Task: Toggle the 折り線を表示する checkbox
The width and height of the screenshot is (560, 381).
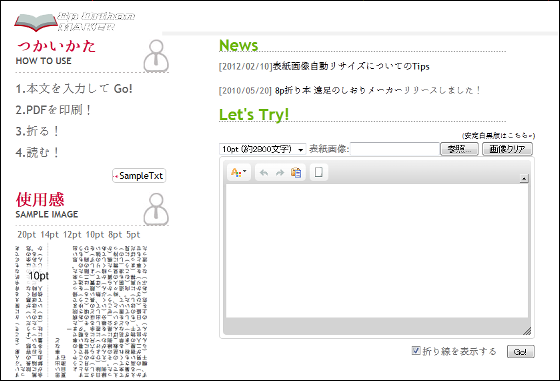Action: (416, 350)
